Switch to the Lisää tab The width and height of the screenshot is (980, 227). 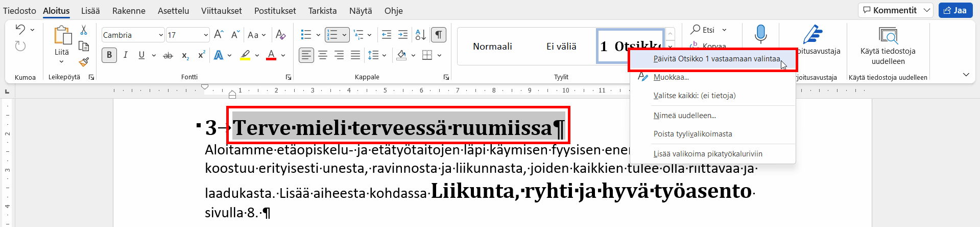[x=90, y=10]
